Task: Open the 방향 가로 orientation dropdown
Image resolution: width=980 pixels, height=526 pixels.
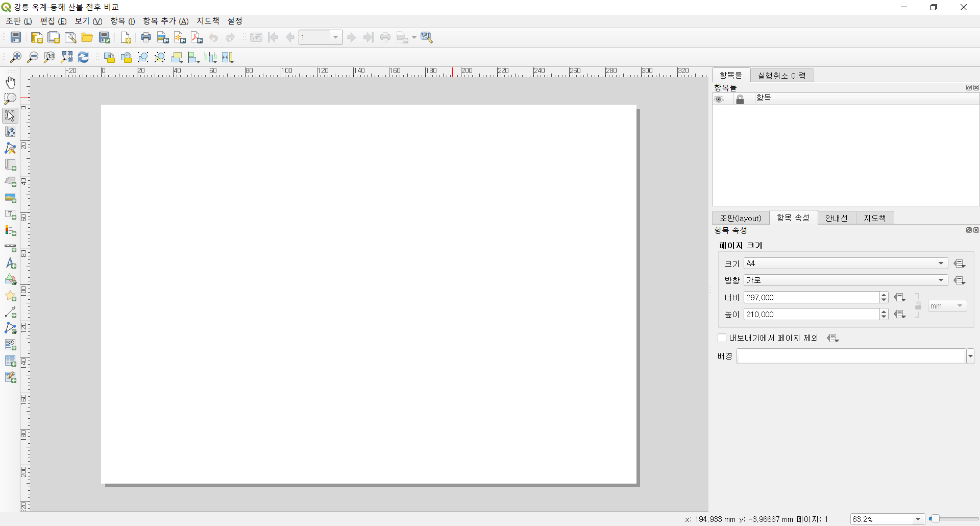Action: click(x=846, y=280)
